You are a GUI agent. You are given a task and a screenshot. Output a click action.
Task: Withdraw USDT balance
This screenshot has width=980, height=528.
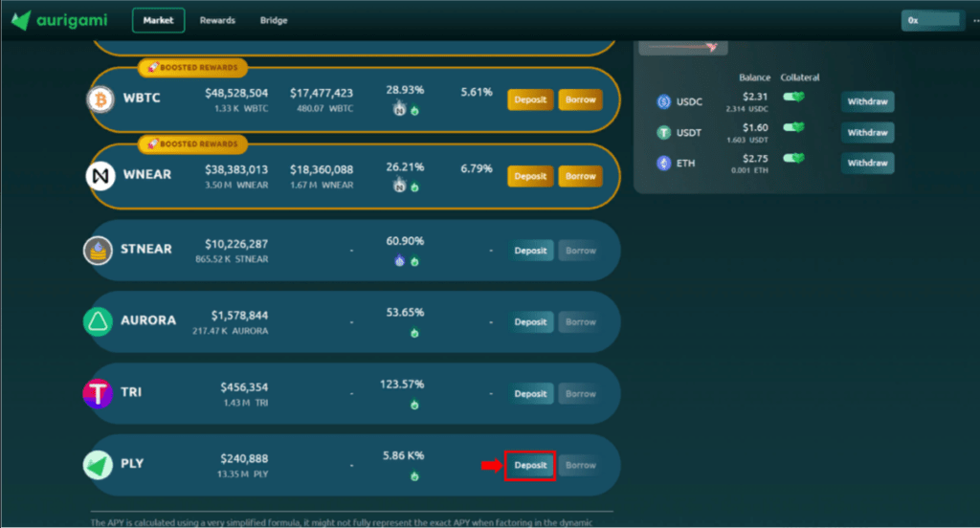(867, 132)
